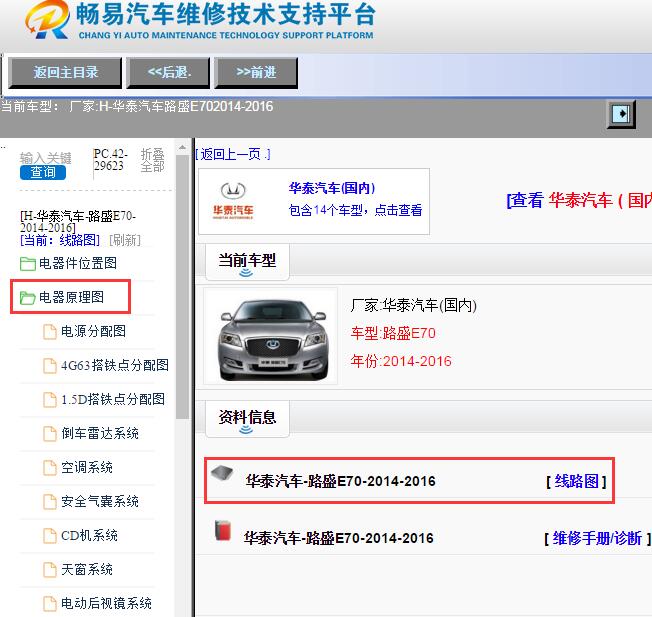Click the 刷新 refresh link
652x617 pixels.
[125, 240]
